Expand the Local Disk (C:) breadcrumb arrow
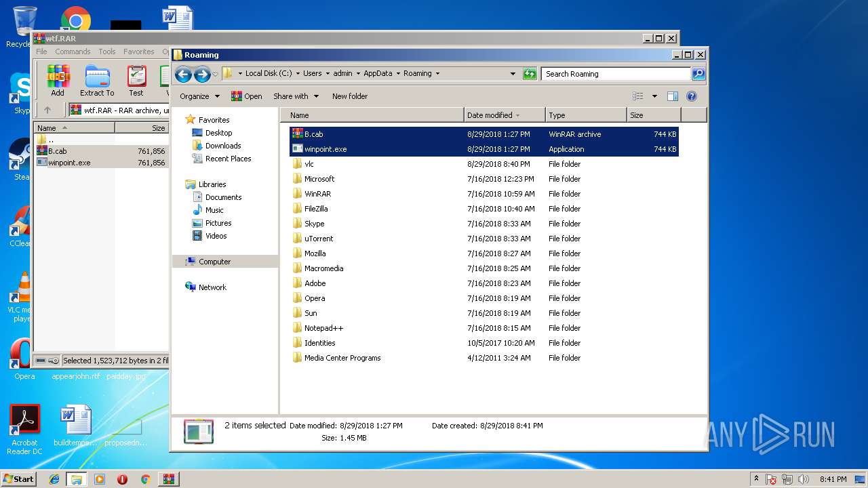 tap(297, 73)
